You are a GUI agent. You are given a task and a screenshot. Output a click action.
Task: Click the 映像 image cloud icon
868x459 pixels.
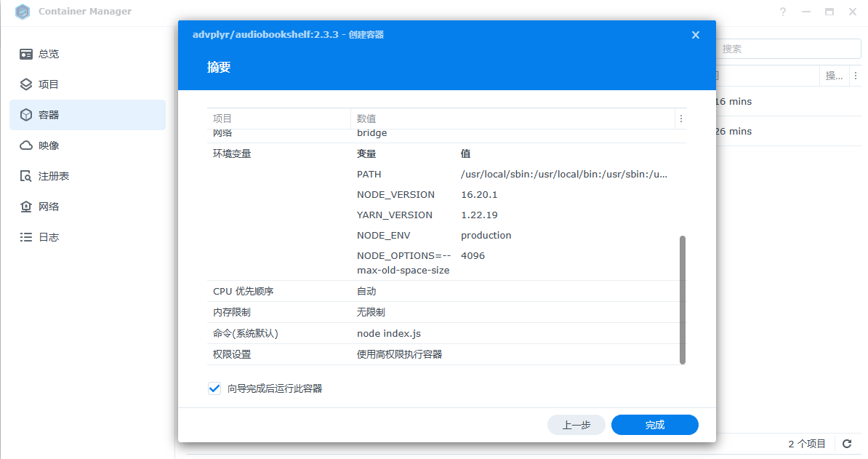click(26, 145)
